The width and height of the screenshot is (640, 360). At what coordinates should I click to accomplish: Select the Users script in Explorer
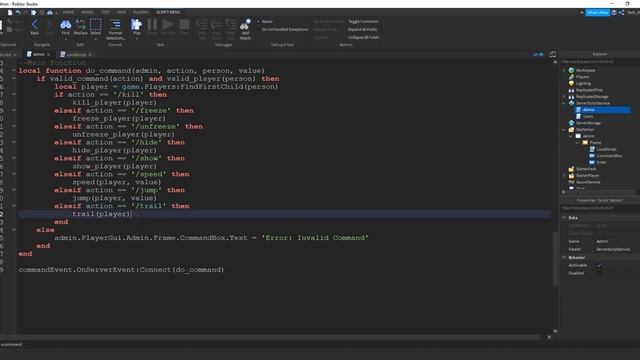[588, 116]
